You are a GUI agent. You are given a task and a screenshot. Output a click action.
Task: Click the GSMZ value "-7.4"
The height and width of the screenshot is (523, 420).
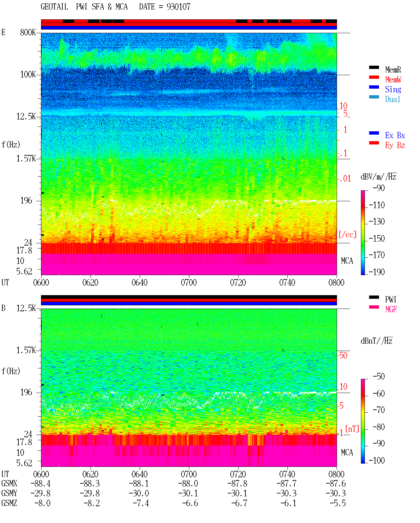pos(141,503)
